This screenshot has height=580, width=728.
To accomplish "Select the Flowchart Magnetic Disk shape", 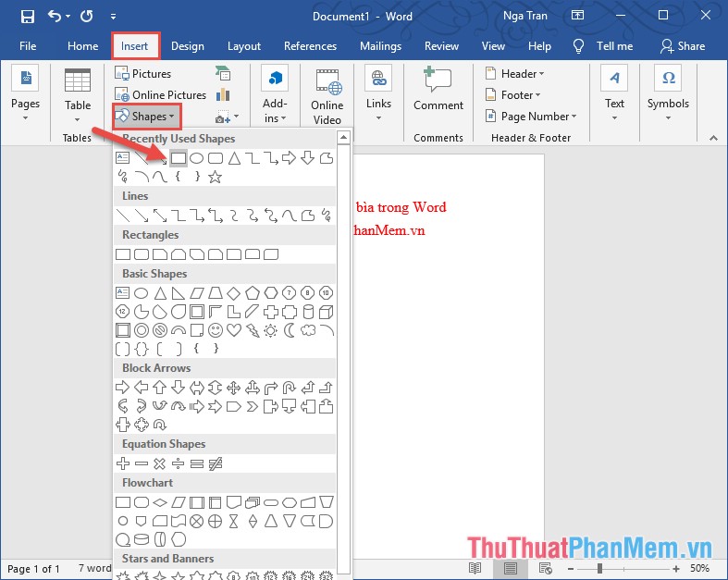I will click(142, 539).
